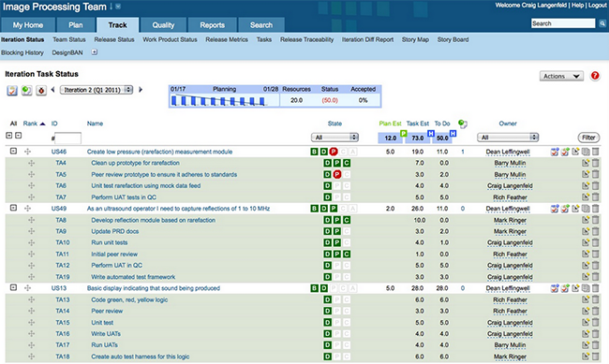Click the trash icon for task TA15
This screenshot has width=609, height=364.
595,323
